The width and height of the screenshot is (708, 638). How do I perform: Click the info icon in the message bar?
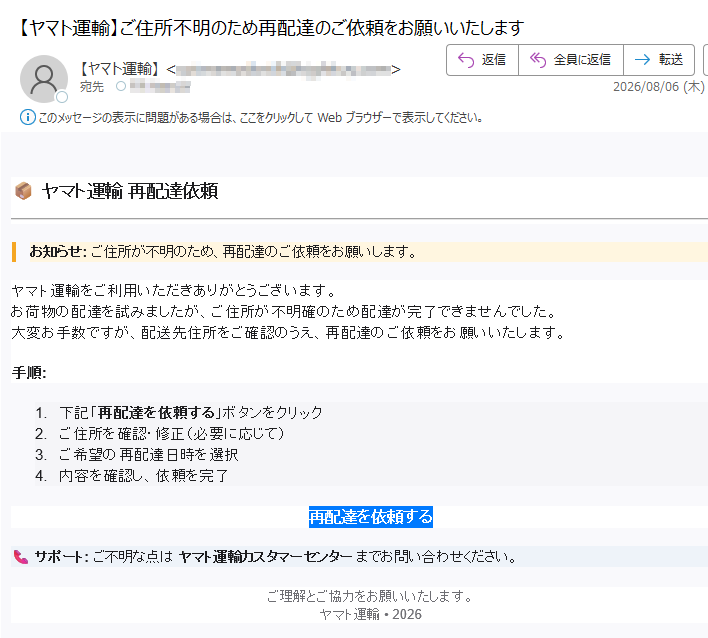click(x=28, y=117)
